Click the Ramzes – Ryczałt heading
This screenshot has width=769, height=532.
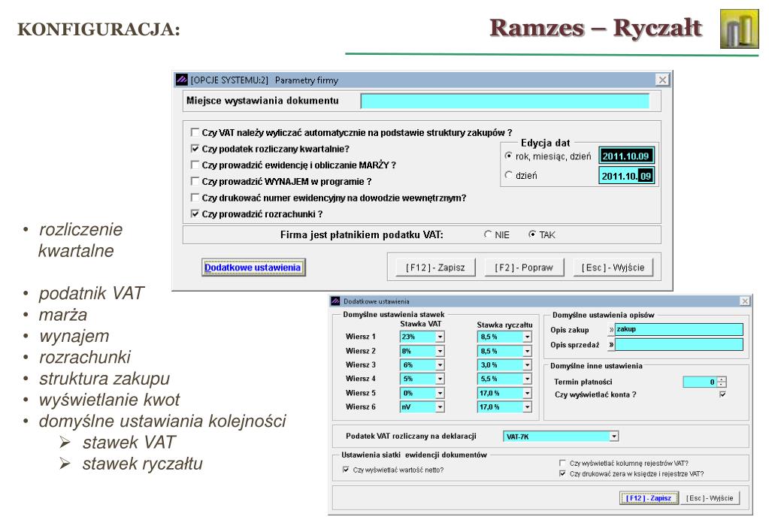click(x=595, y=28)
